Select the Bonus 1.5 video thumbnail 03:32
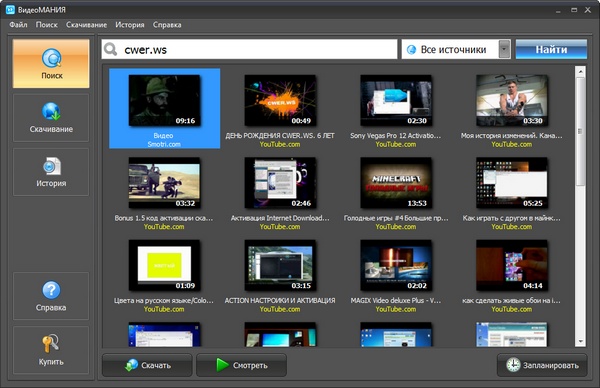600x388 pixels. 164,183
